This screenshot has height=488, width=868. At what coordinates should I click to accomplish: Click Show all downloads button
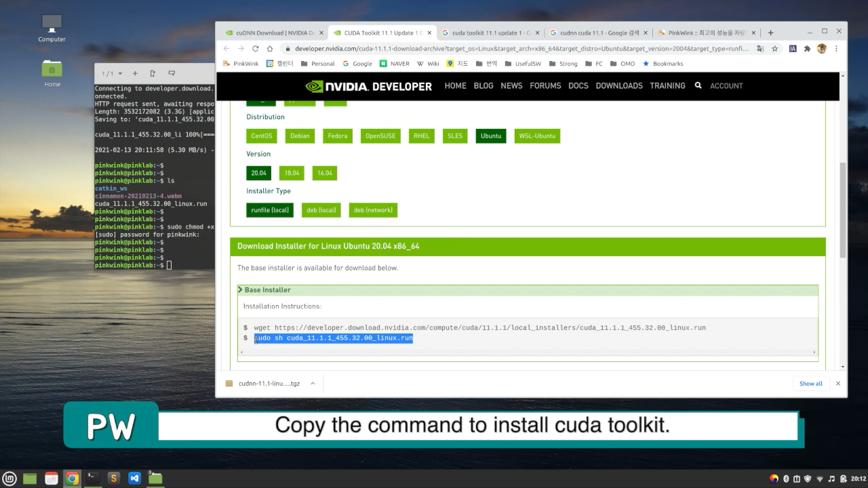(810, 384)
